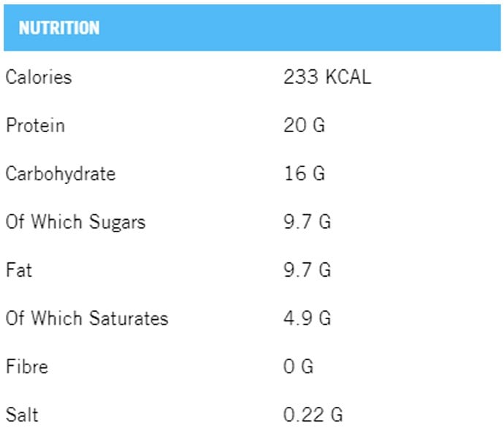Select the 0.22 G salt value
The width and height of the screenshot is (504, 428).
click(x=313, y=415)
